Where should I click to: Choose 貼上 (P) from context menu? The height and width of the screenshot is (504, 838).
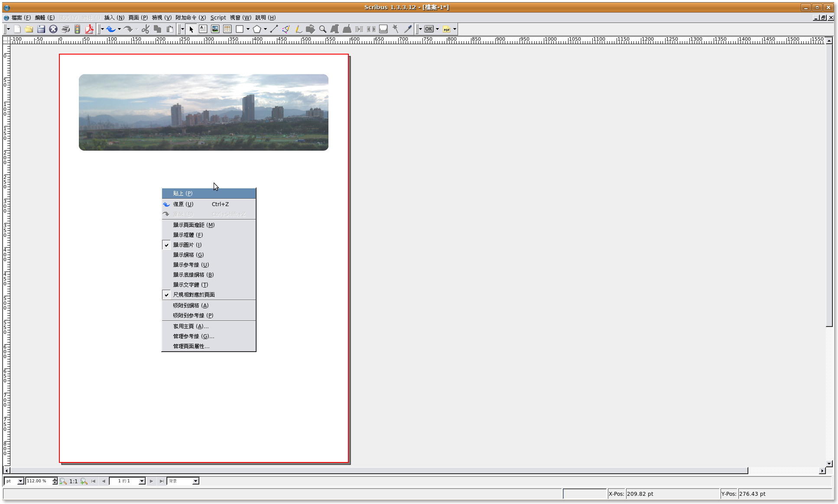tap(182, 193)
